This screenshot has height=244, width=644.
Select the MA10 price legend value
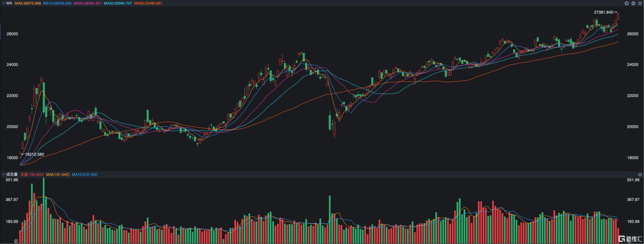click(57, 3)
